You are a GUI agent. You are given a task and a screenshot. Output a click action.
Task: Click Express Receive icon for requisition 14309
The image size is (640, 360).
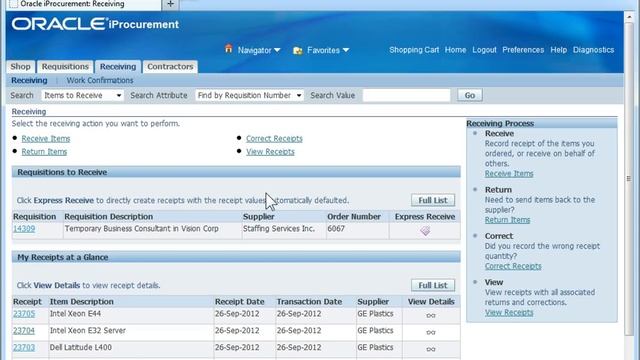(x=425, y=231)
